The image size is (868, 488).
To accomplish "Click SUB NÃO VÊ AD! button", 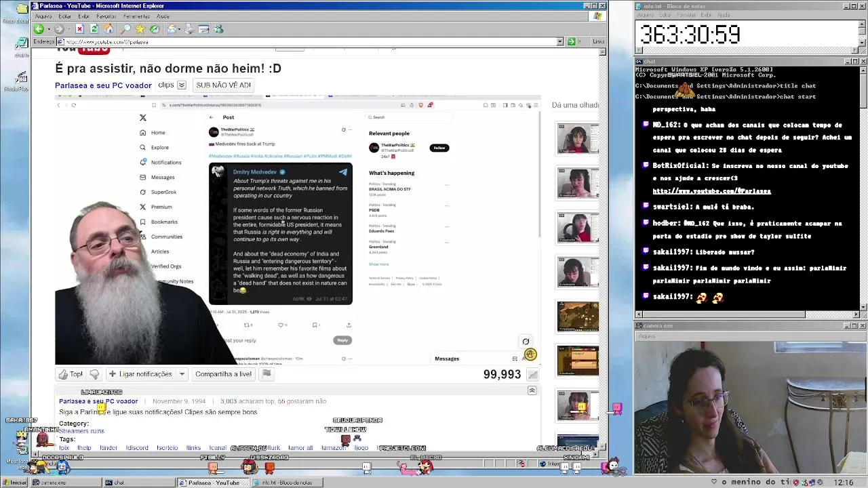I will click(x=223, y=85).
